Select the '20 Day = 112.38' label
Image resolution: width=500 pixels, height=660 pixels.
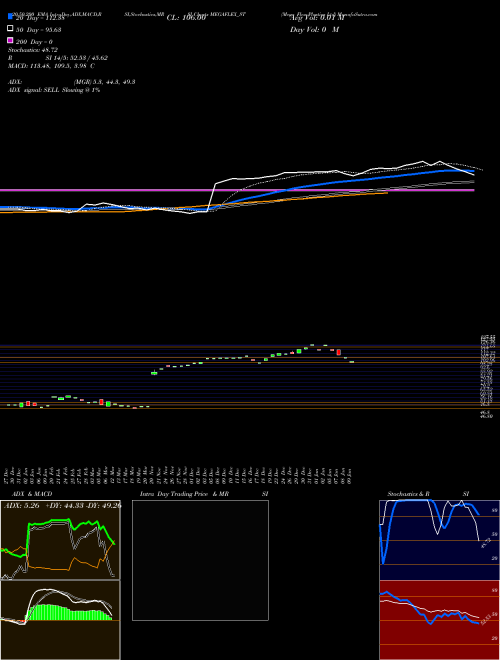[x=40, y=18]
